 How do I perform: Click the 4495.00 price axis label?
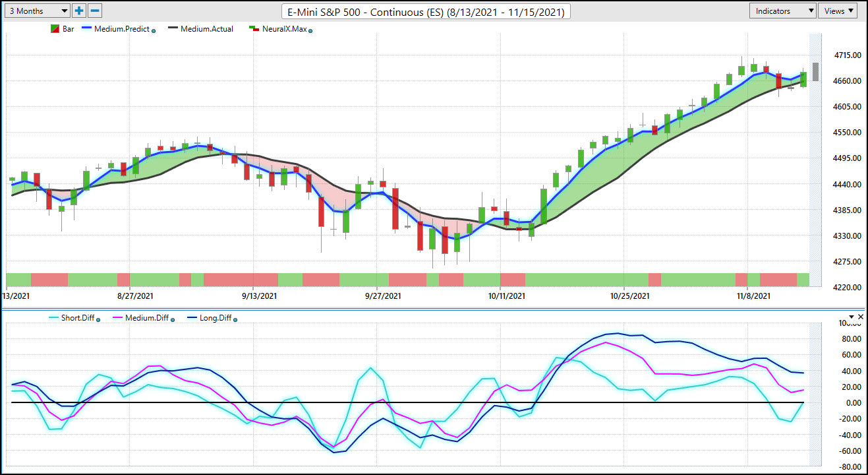click(x=848, y=158)
